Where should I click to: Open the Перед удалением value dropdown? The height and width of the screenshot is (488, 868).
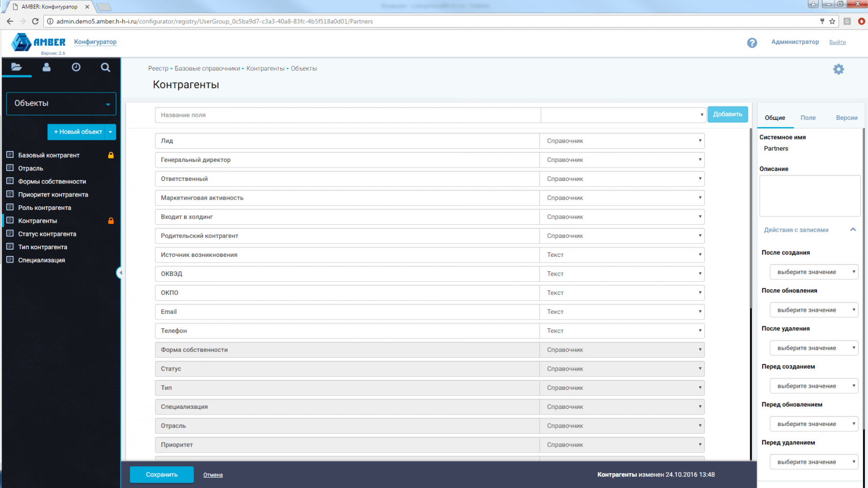tap(814, 462)
